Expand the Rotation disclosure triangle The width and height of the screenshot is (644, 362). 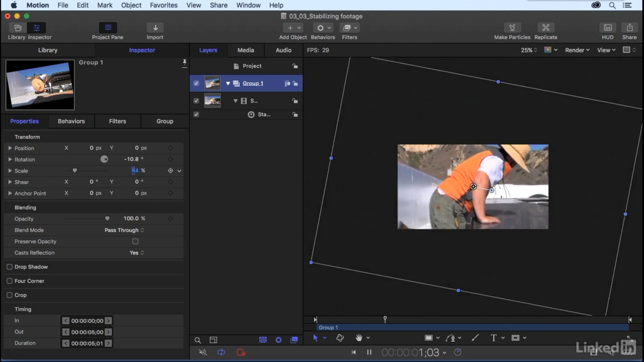pos(10,159)
